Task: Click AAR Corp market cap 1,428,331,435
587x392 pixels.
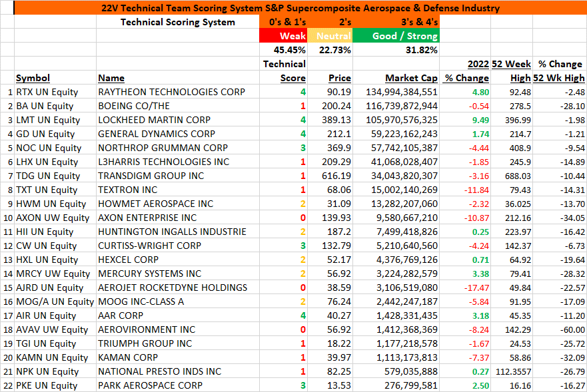Action: [396, 315]
